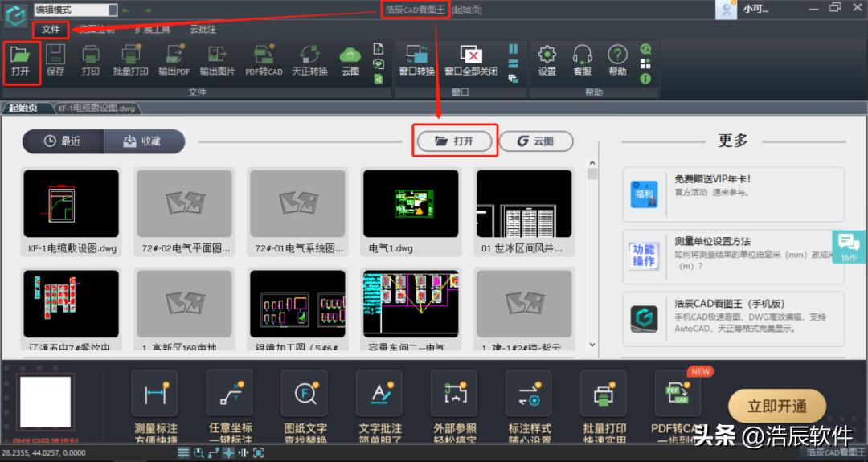Click the green info icon in help group
The image size is (868, 462).
645,79
